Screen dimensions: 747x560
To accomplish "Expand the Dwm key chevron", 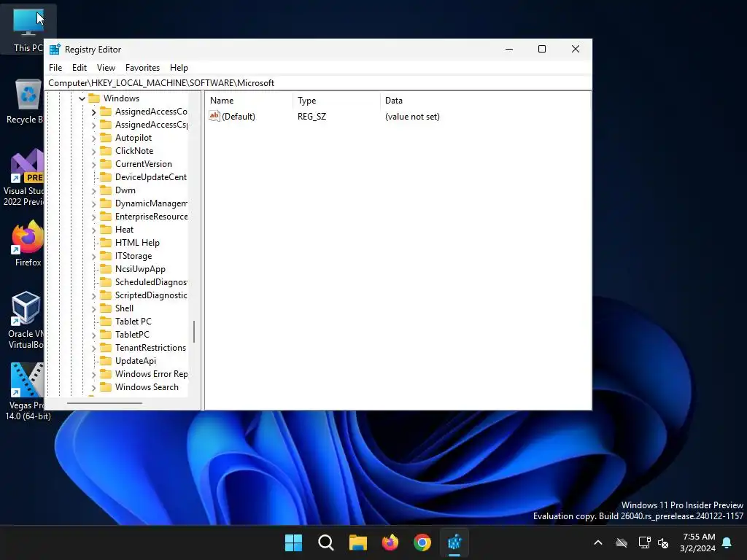I will (x=93, y=190).
